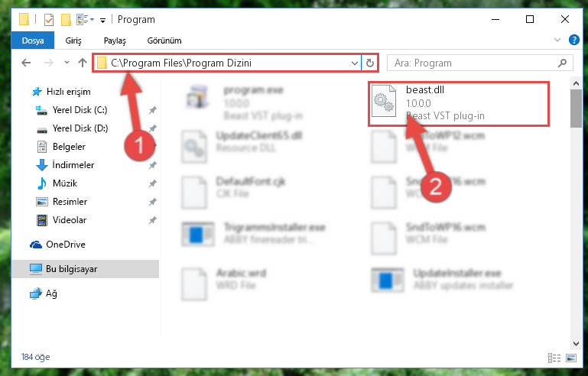Screen dimensions: 588x376
Task: Select the beast.dll file
Action: pyautogui.click(x=459, y=103)
